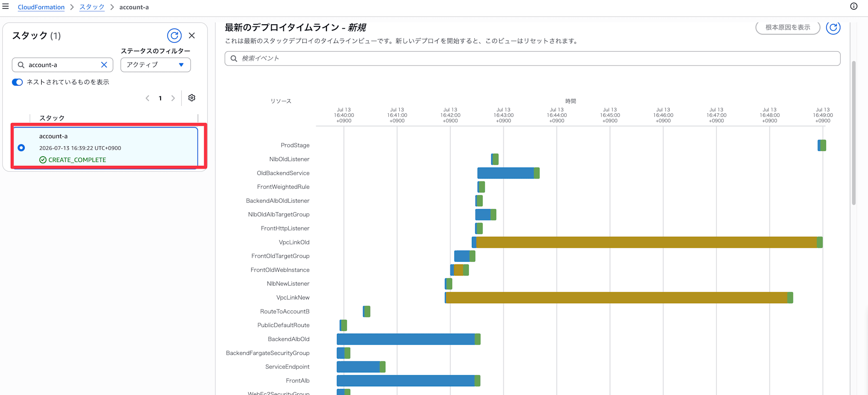868x395 pixels.
Task: Go to previous stacks page
Action: tap(148, 98)
